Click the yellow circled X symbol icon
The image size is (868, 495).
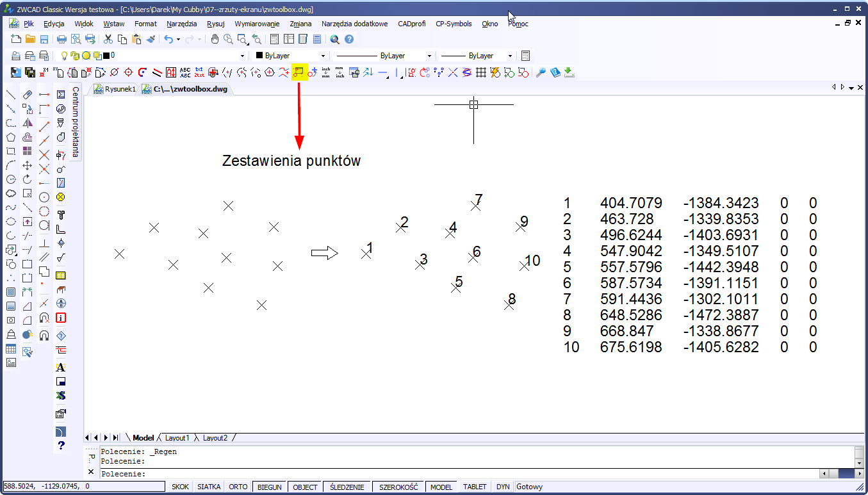point(61,197)
